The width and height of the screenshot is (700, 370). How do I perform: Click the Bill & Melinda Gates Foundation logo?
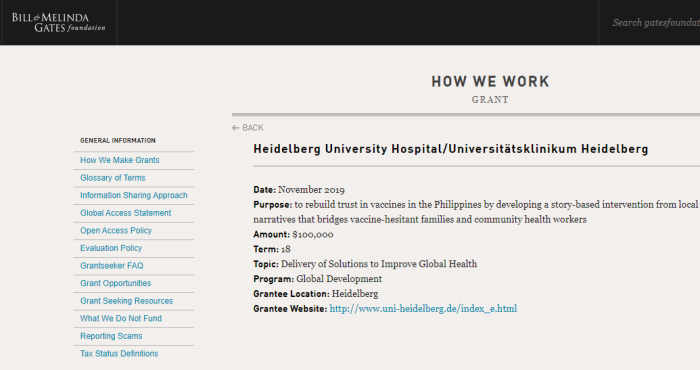(58, 22)
